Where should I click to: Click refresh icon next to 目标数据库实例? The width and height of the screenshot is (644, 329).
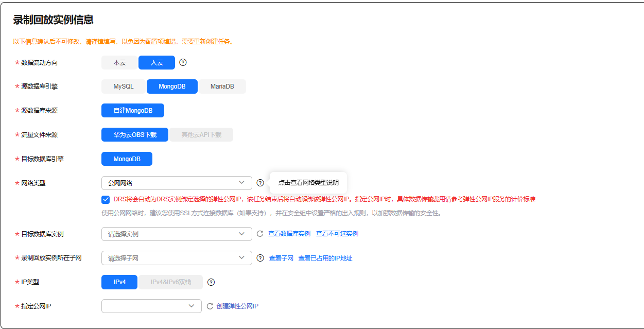coord(260,234)
